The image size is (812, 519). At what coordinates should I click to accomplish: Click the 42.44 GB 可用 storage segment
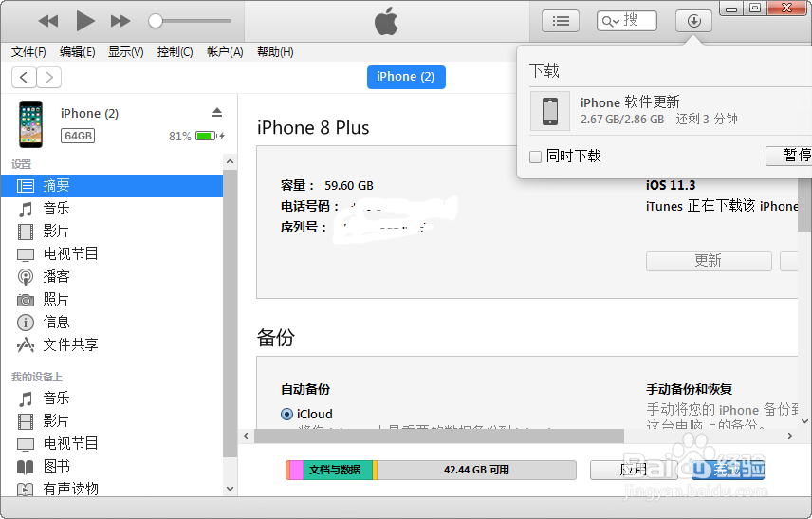(x=476, y=470)
